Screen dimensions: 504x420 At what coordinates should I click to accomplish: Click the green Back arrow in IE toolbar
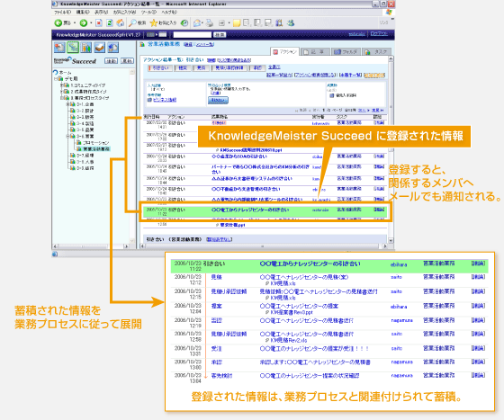tap(58, 22)
